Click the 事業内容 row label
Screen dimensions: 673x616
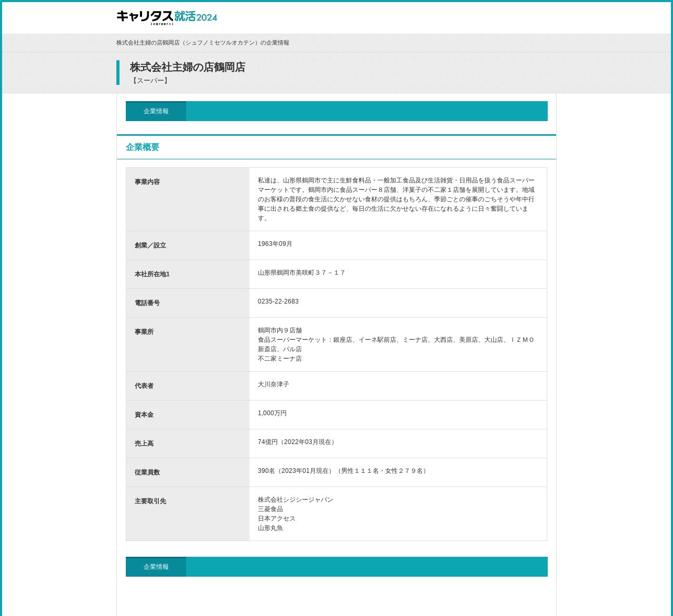click(147, 182)
